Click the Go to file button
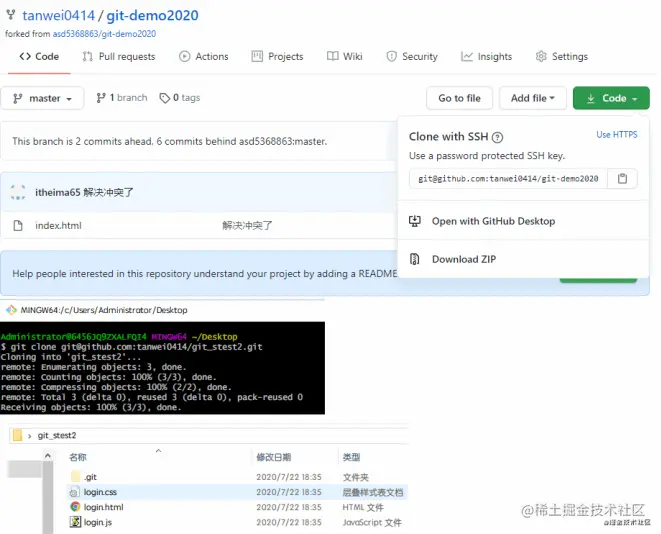 459,98
